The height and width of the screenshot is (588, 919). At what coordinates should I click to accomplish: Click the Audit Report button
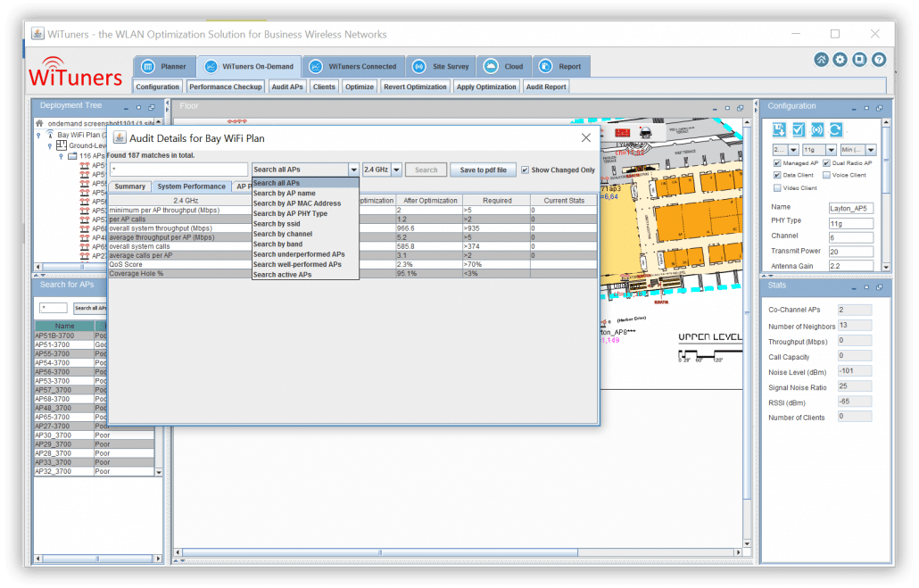[546, 87]
